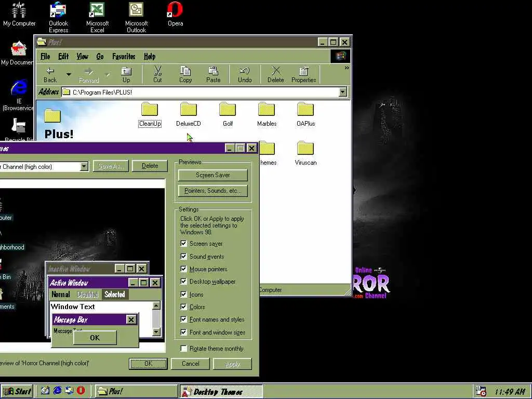This screenshot has width=532, height=399.
Task: Uncheck Desktop wallpaper setting
Action: click(183, 282)
